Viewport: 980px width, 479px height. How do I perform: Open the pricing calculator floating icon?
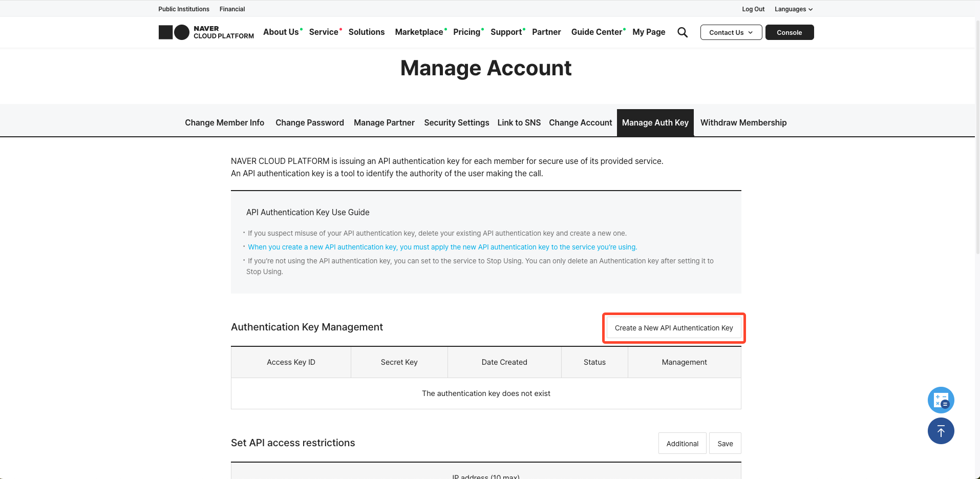[941, 400]
